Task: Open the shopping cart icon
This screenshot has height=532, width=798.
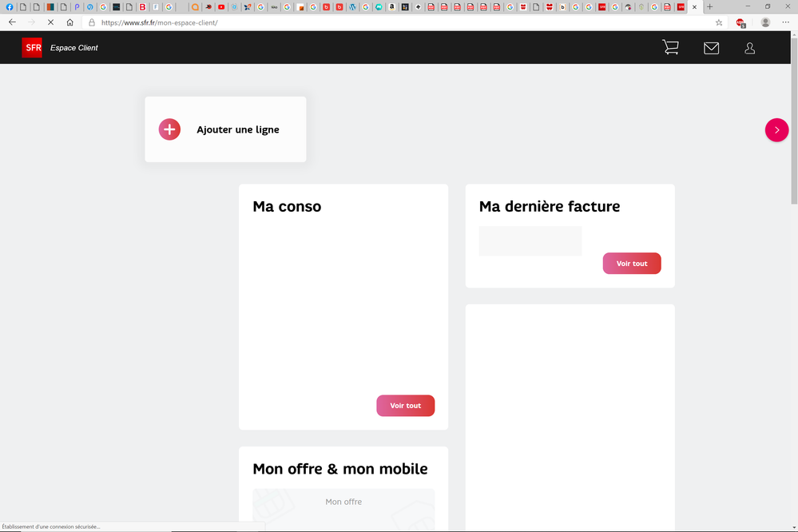Action: (670, 48)
